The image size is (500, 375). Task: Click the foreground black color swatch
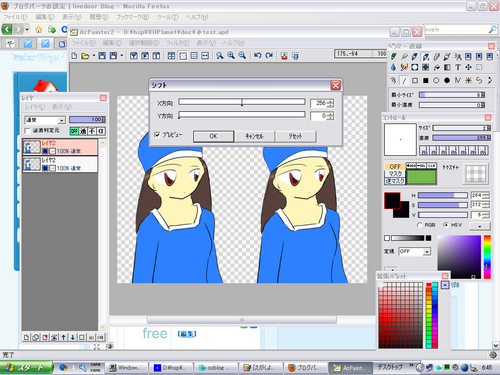tap(392, 201)
